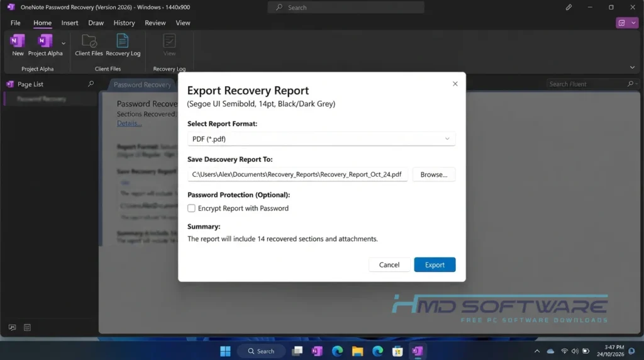Click the Page List OneNote icon
644x360 pixels.
point(10,84)
